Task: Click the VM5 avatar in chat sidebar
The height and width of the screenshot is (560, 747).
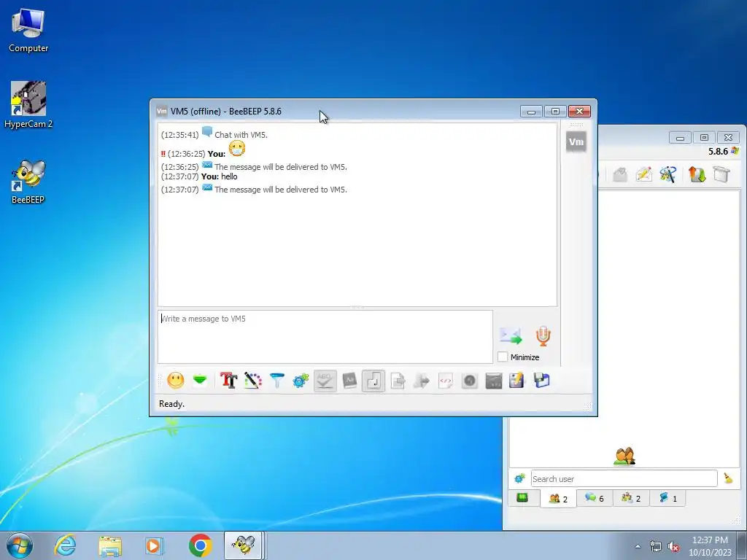Action: 576,141
